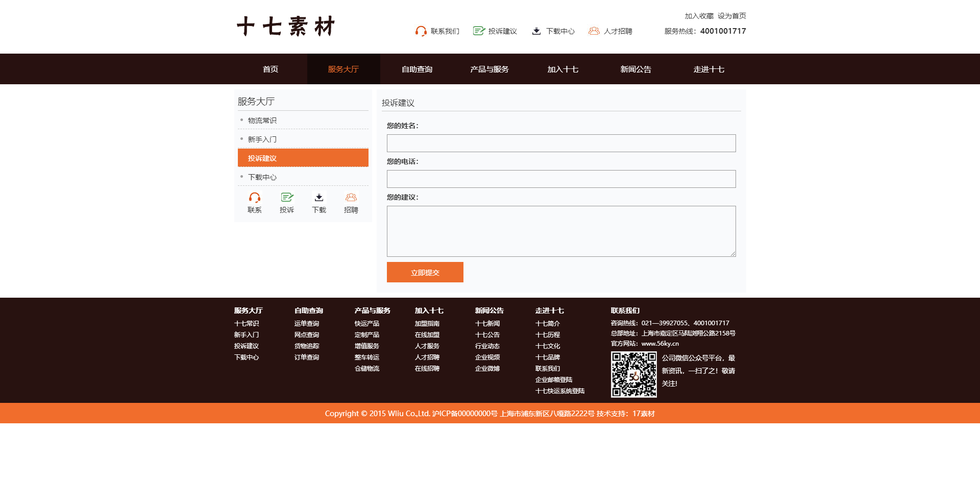This screenshot has width=980, height=481.
Task: Select 首页 in the navigation bar
Action: 271,69
